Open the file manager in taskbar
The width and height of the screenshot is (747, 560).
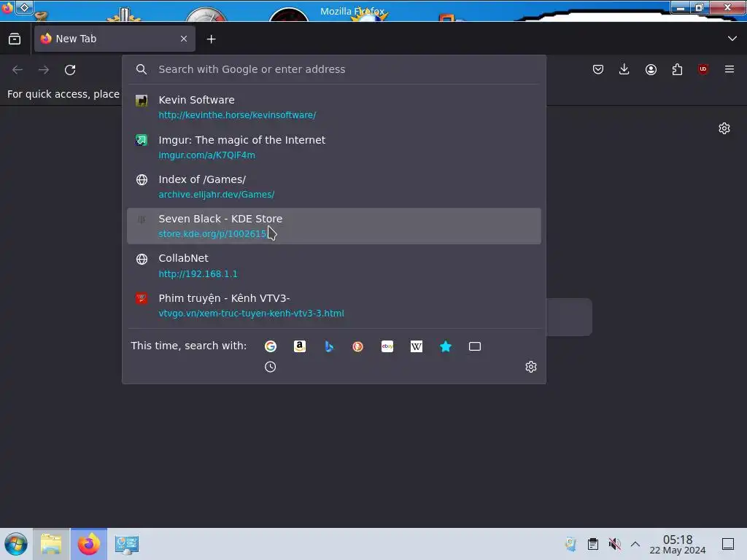(51, 544)
